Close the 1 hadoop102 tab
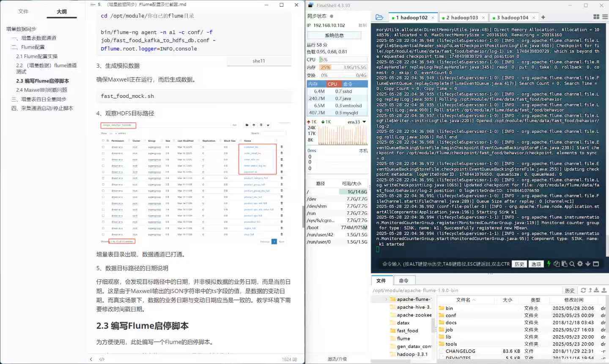This screenshot has width=609, height=364. coord(433,18)
